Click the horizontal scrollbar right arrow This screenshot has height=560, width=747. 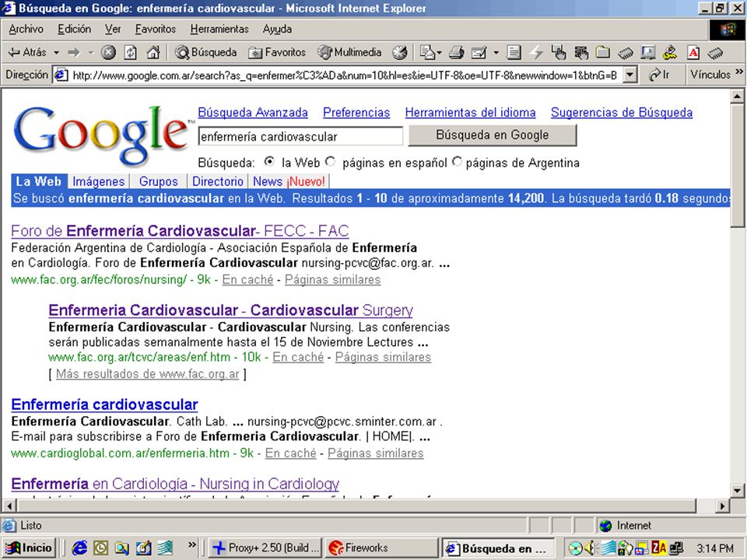(x=723, y=506)
